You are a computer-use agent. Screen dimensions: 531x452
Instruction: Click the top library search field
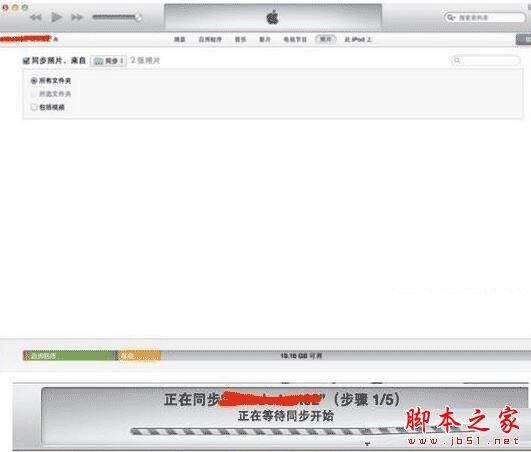pyautogui.click(x=485, y=17)
